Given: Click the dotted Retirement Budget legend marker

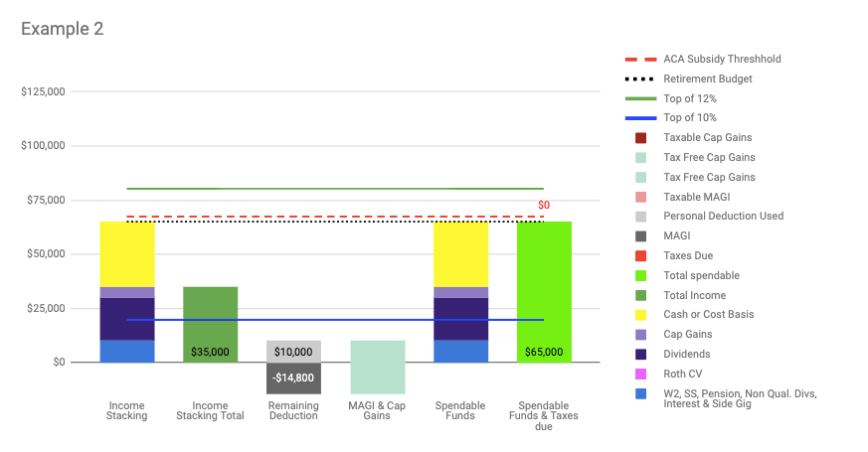Looking at the screenshot, I should click(x=639, y=78).
